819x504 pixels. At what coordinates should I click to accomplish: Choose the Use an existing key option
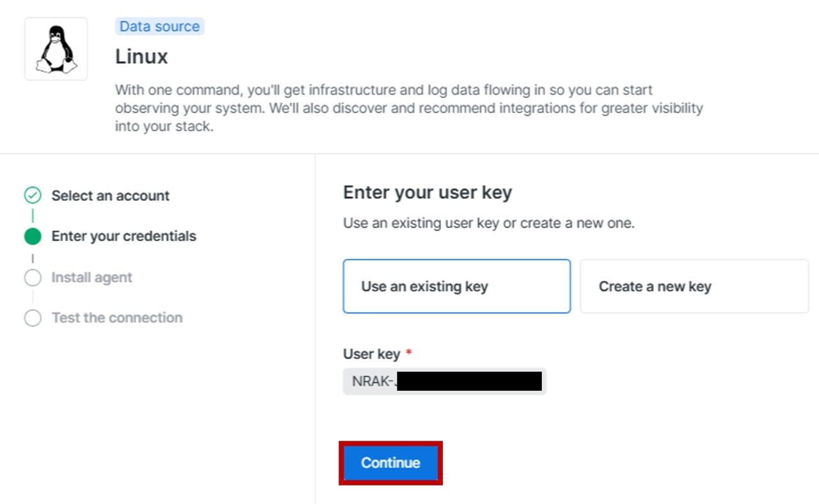456,286
